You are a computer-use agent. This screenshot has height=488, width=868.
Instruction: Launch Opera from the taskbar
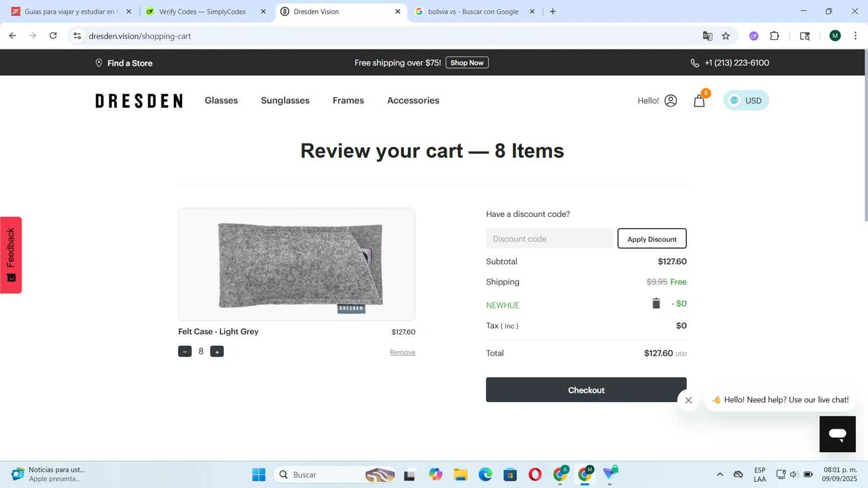535,475
